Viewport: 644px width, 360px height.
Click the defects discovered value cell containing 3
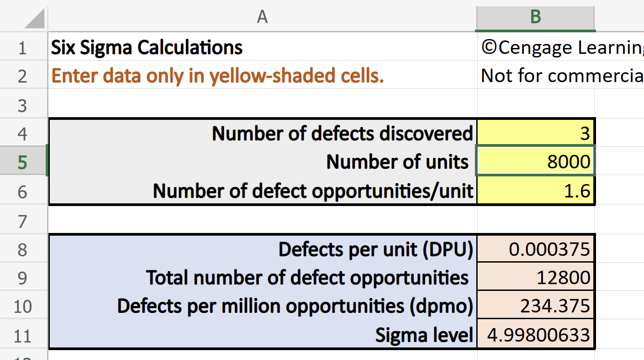pyautogui.click(x=536, y=133)
